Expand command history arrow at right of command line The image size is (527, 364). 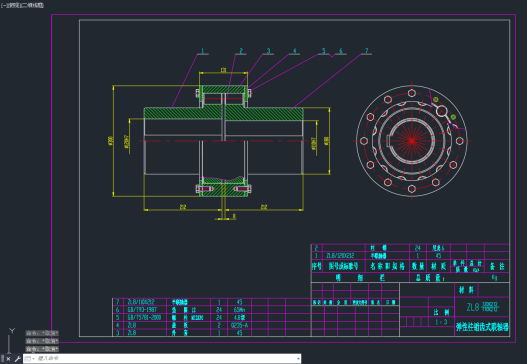click(x=298, y=359)
